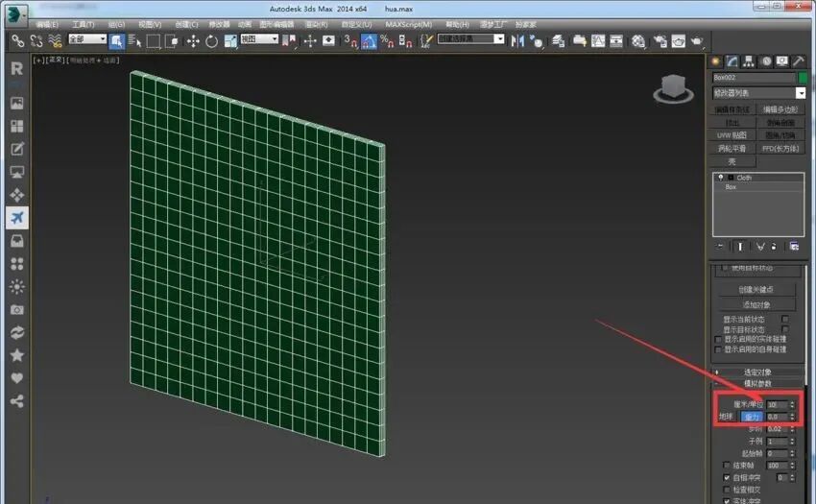Click the 涡轮平滑 modifier button
Screen dimensions: 816x504
pyautogui.click(x=732, y=149)
